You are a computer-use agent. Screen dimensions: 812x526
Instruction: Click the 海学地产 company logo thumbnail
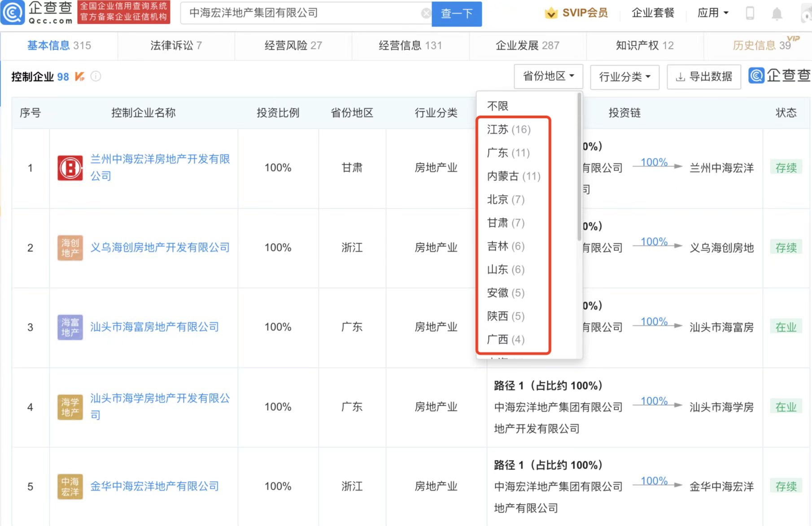coord(70,407)
